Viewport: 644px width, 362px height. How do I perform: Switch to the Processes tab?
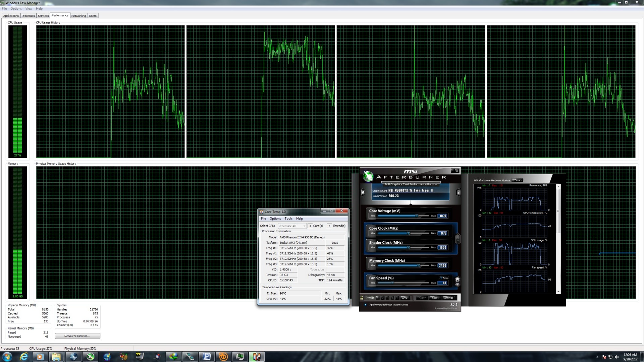[28, 16]
